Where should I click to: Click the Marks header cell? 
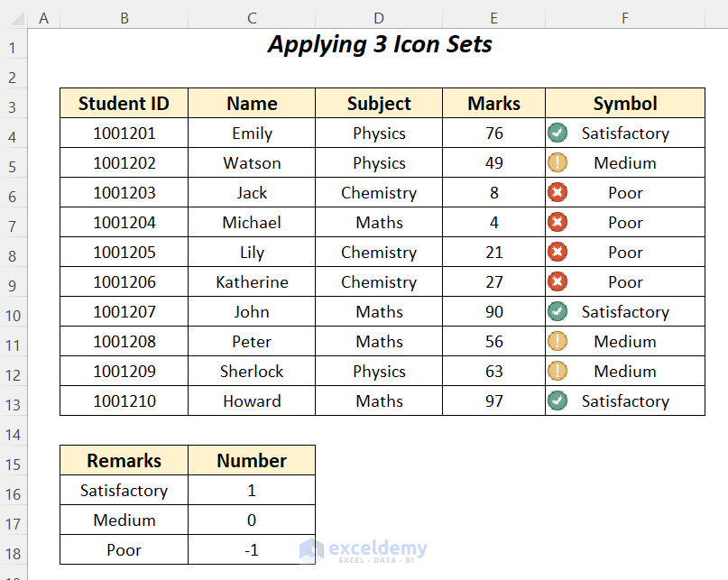coord(493,103)
